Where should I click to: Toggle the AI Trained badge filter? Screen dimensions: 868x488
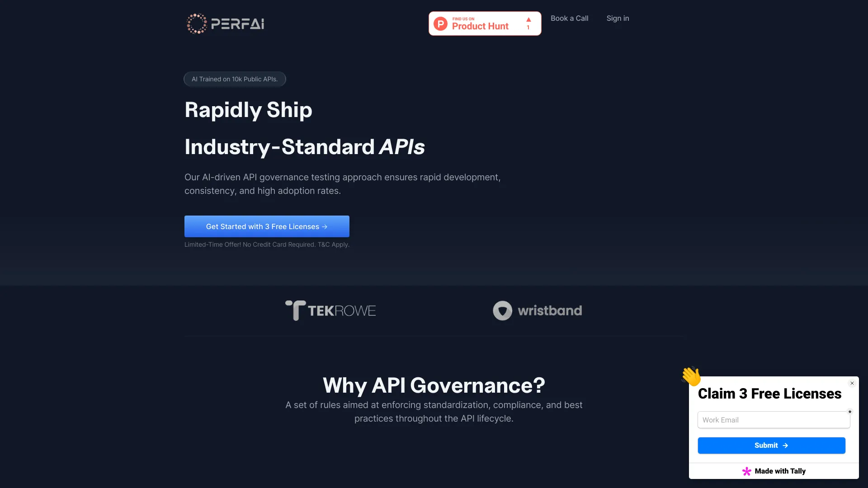[x=234, y=79]
